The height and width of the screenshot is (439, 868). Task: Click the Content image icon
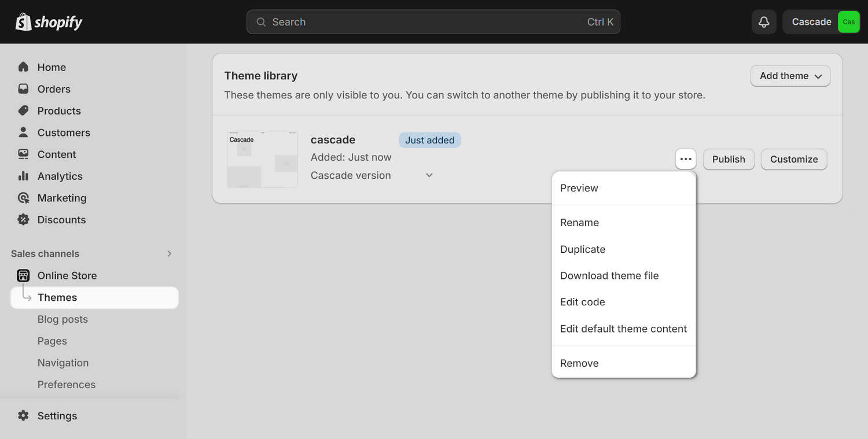click(x=23, y=154)
